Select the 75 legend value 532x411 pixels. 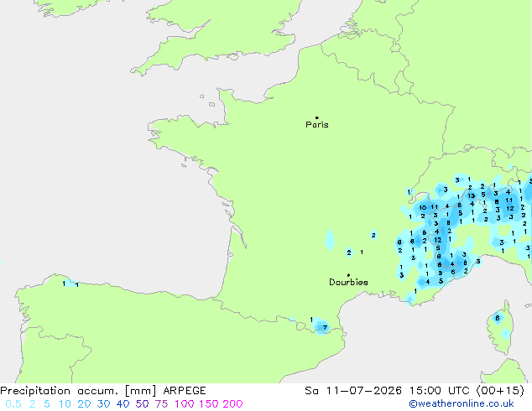click(161, 404)
